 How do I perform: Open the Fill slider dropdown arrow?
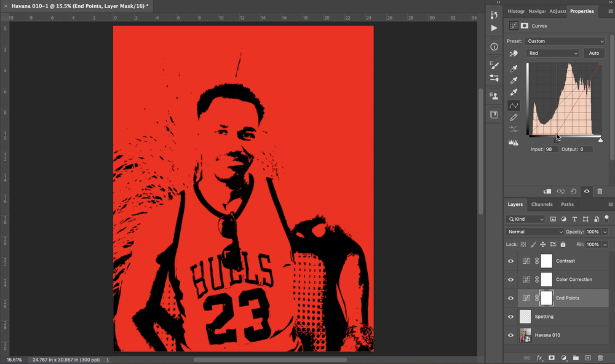pyautogui.click(x=605, y=244)
